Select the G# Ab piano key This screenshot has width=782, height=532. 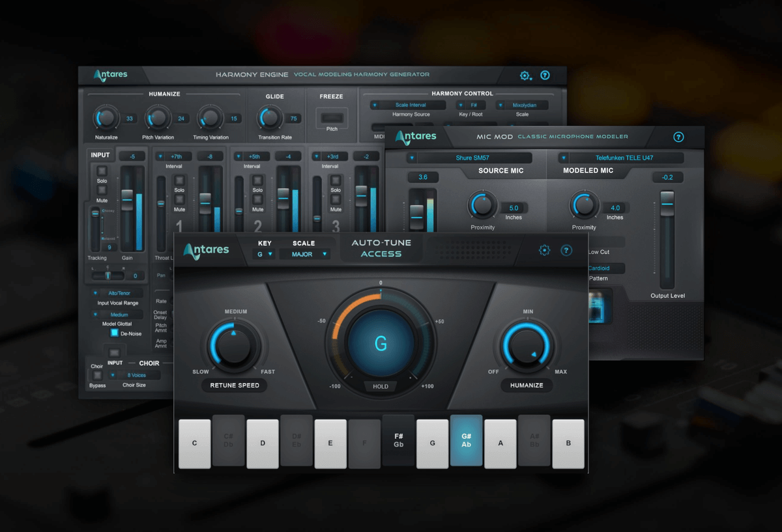[x=467, y=440]
